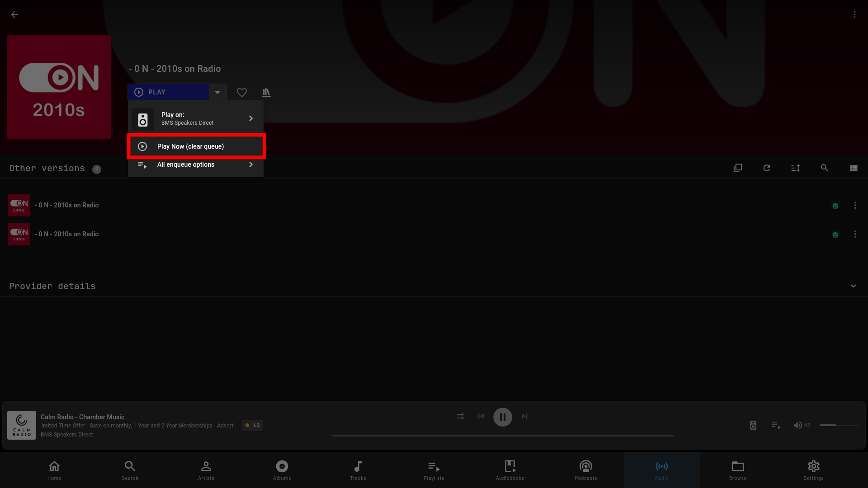Toggle repeat mode in player controls

546,416
